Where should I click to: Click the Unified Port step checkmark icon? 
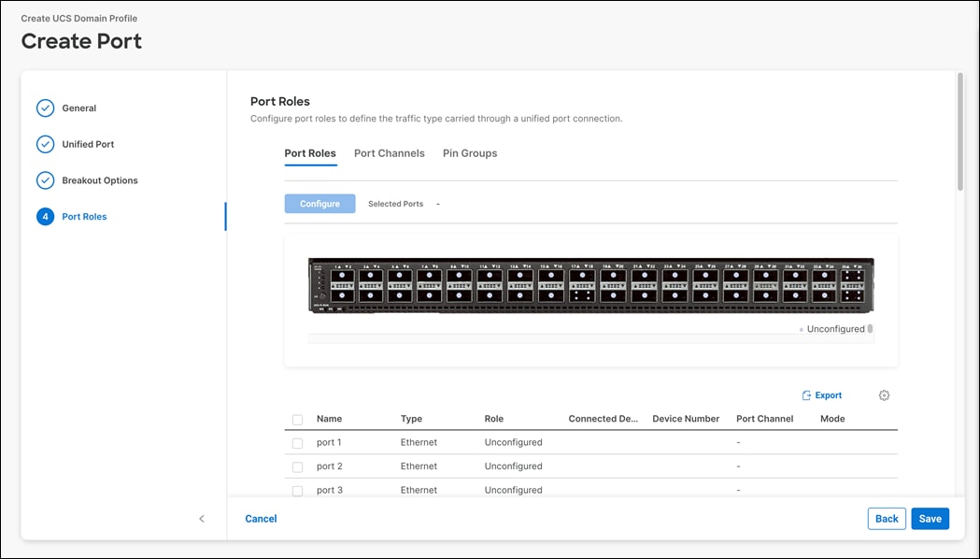tap(45, 144)
